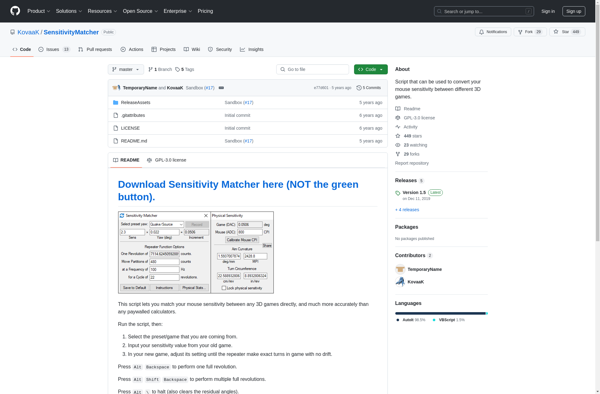Select the GPL-3.0 license tab
Viewport: 600px width, 394px height.
coord(166,160)
